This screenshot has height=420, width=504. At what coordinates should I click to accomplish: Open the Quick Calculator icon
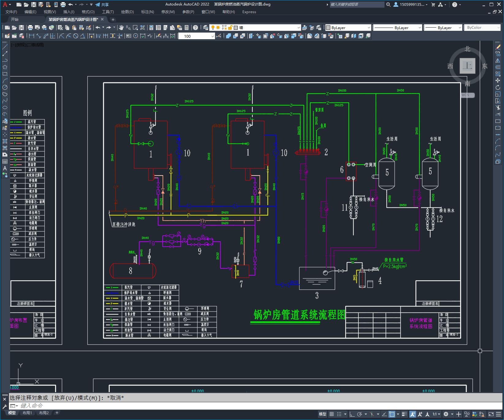pos(187,28)
